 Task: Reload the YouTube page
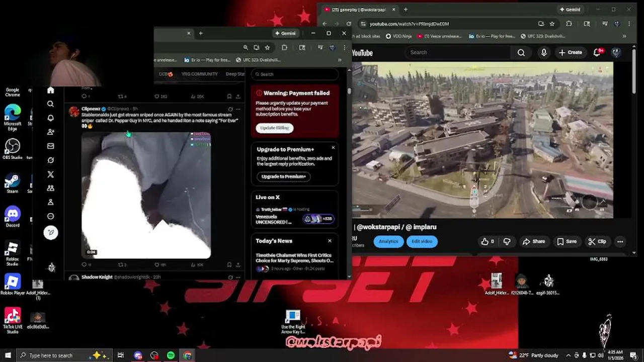(x=349, y=24)
